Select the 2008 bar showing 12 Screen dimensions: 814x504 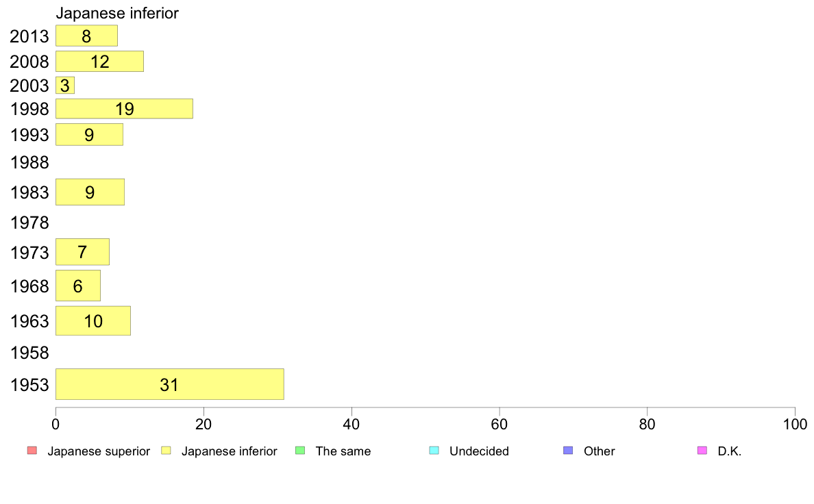(99, 61)
